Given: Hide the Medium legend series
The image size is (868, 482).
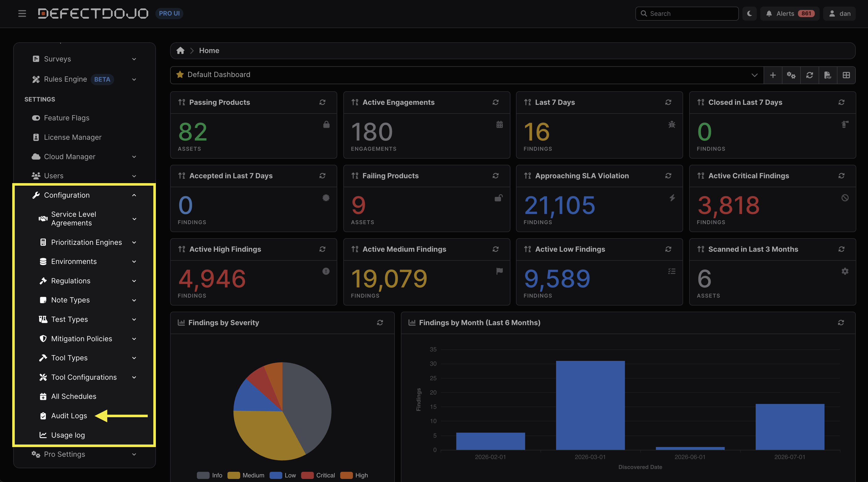Looking at the screenshot, I should point(246,475).
